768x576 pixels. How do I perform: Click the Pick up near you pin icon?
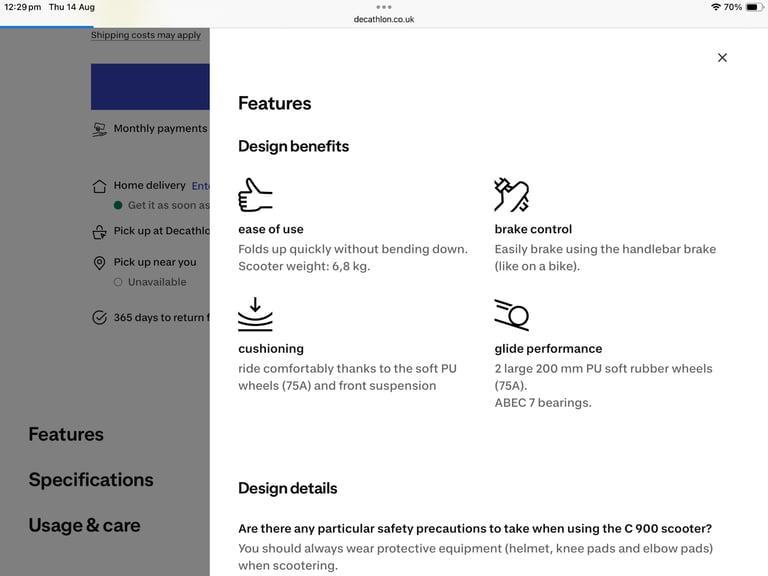[99, 263]
